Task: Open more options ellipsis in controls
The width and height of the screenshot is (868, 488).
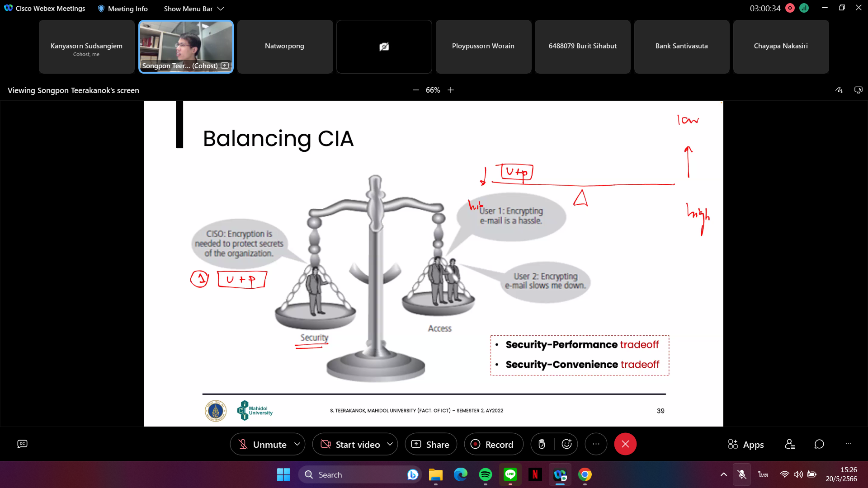Action: 596,444
